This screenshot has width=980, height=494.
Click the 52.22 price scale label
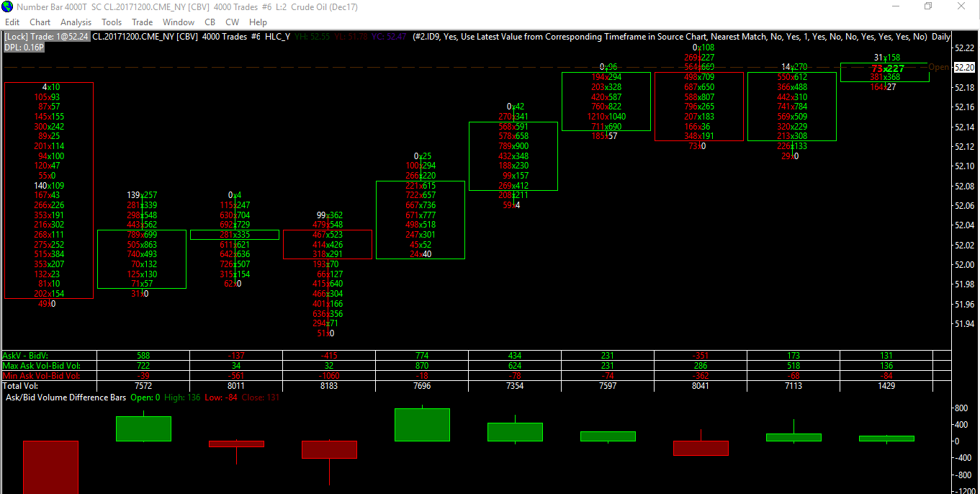pyautogui.click(x=964, y=48)
